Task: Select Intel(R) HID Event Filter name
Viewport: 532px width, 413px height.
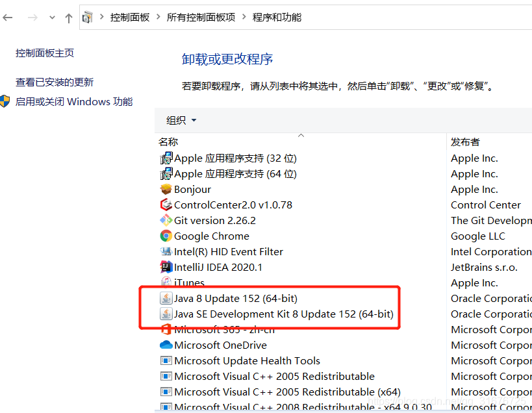Action: (229, 251)
